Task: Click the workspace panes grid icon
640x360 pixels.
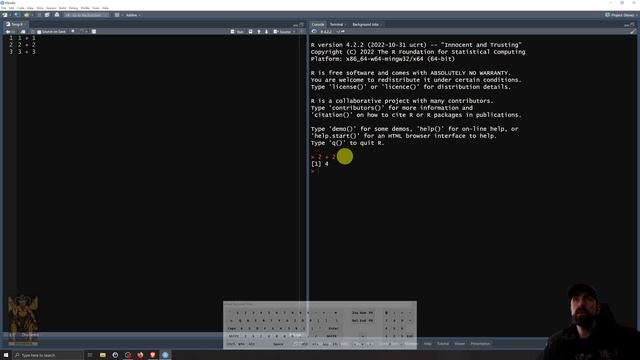Action: 117,15
